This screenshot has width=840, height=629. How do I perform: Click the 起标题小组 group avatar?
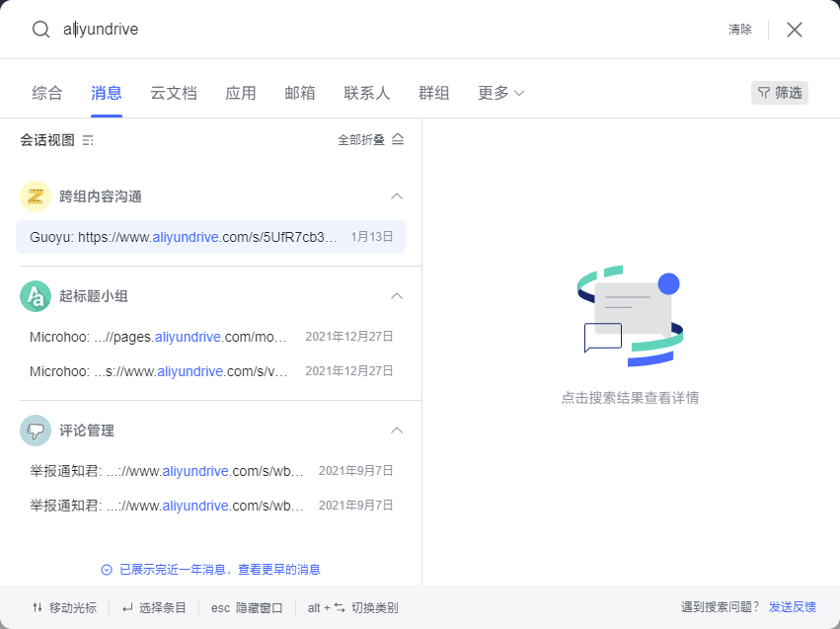[36, 296]
